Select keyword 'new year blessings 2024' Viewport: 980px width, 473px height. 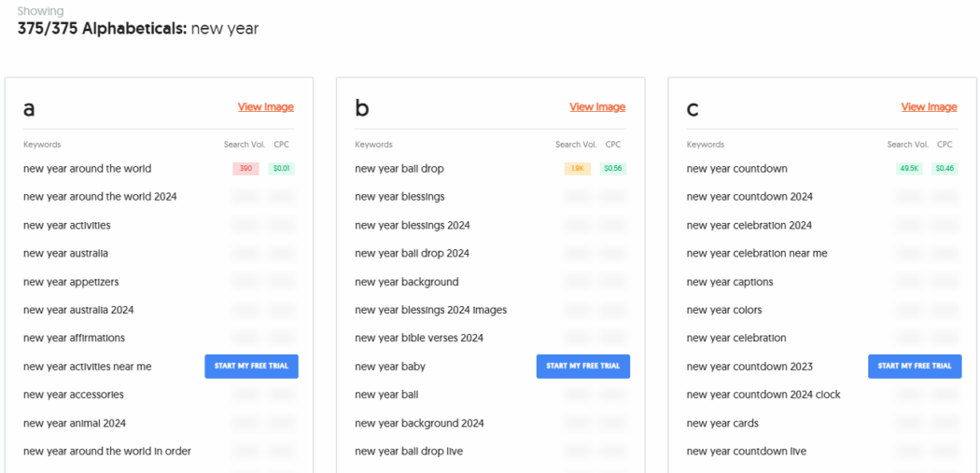413,225
